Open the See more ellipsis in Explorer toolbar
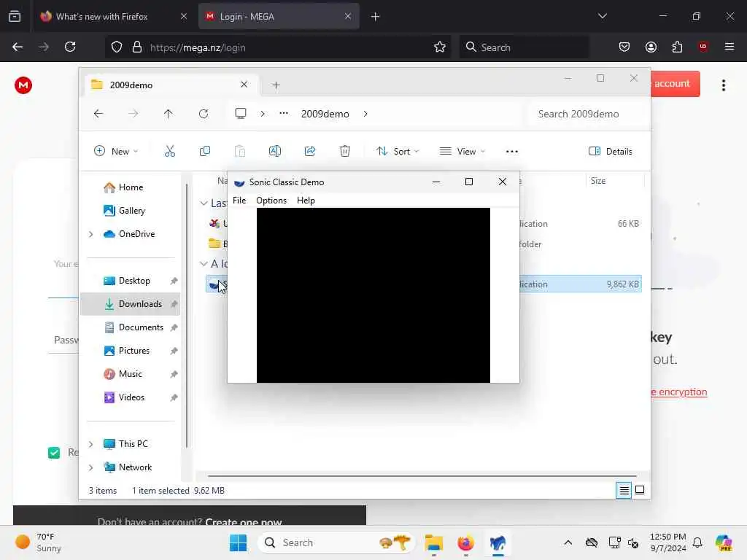The height and width of the screenshot is (560, 747). coord(512,152)
